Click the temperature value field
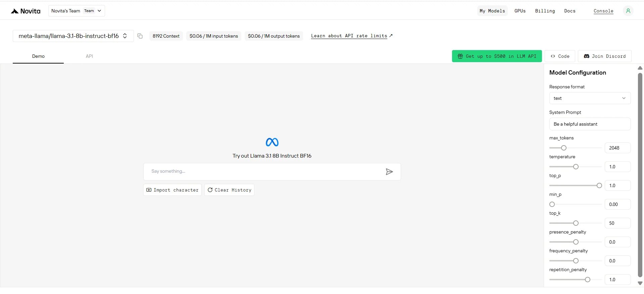The image size is (644, 294). [617, 167]
